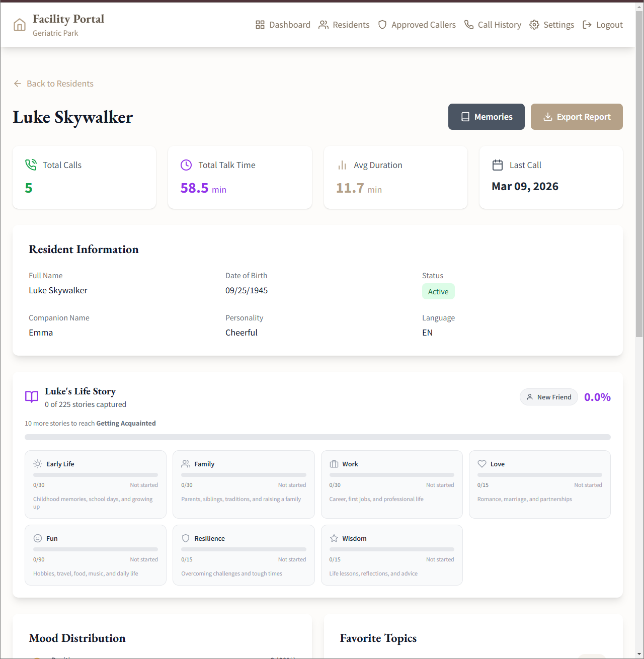Open Settings with the gear icon
Viewport: 644px width, 659px height.
pyautogui.click(x=534, y=24)
